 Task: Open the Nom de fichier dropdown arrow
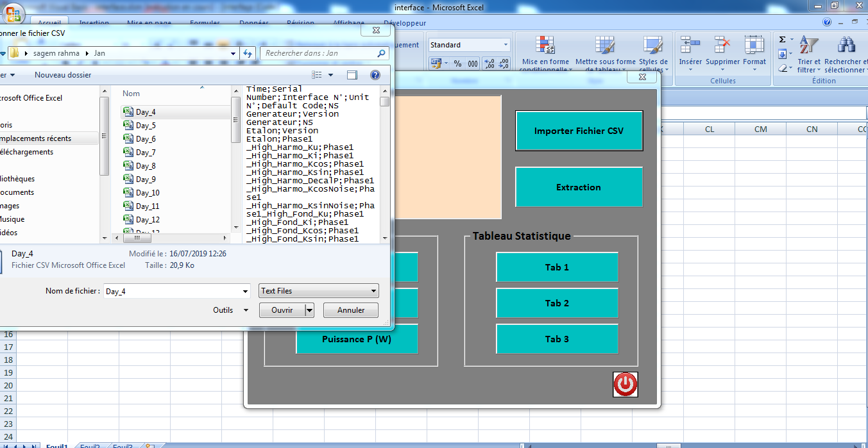[245, 292]
